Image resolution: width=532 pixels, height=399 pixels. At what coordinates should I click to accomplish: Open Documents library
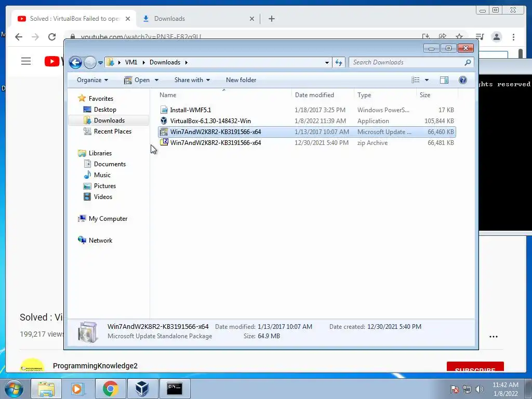point(105,164)
